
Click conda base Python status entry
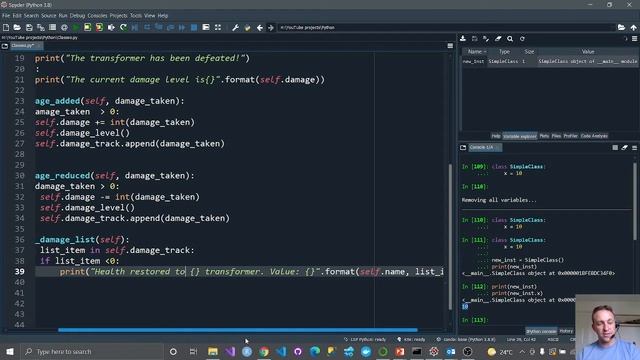click(465, 339)
